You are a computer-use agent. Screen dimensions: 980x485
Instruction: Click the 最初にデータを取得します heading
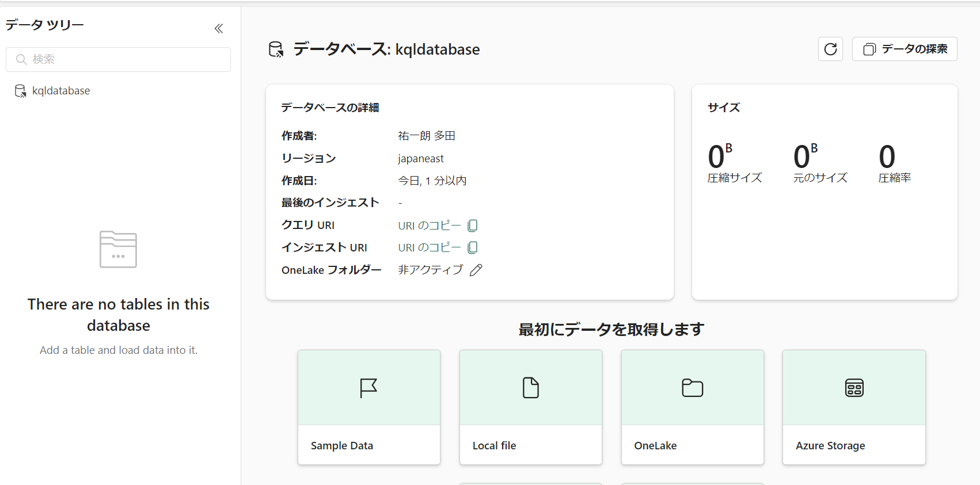(611, 330)
